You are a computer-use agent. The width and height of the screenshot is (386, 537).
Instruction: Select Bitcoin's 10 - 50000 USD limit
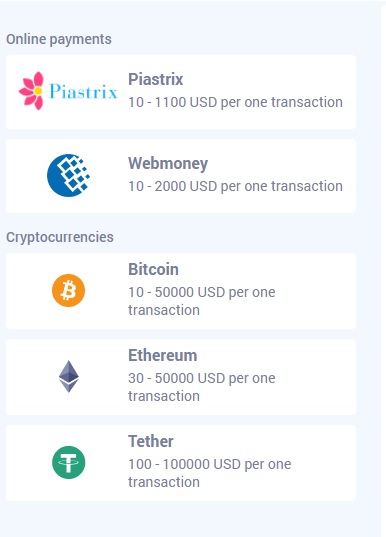pos(201,301)
